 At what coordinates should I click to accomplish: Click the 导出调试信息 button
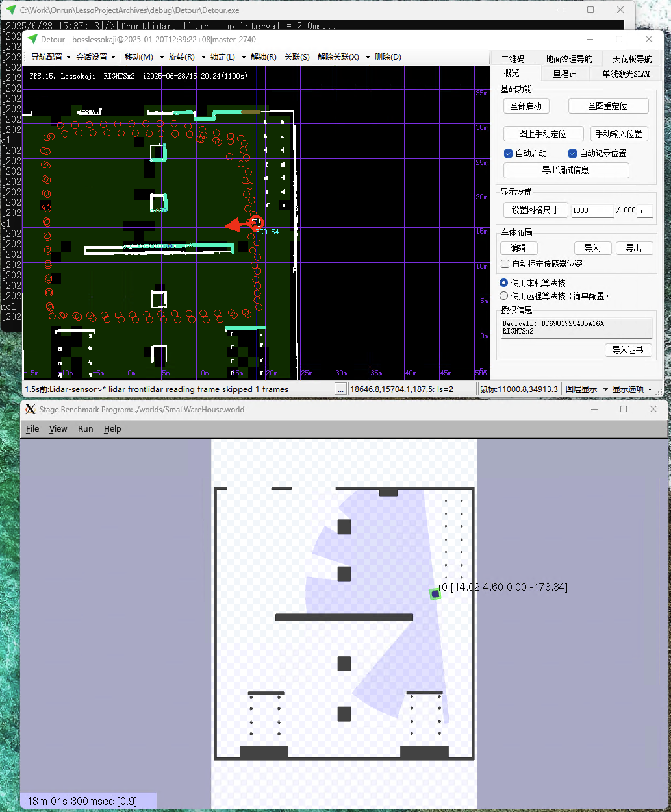(x=566, y=170)
